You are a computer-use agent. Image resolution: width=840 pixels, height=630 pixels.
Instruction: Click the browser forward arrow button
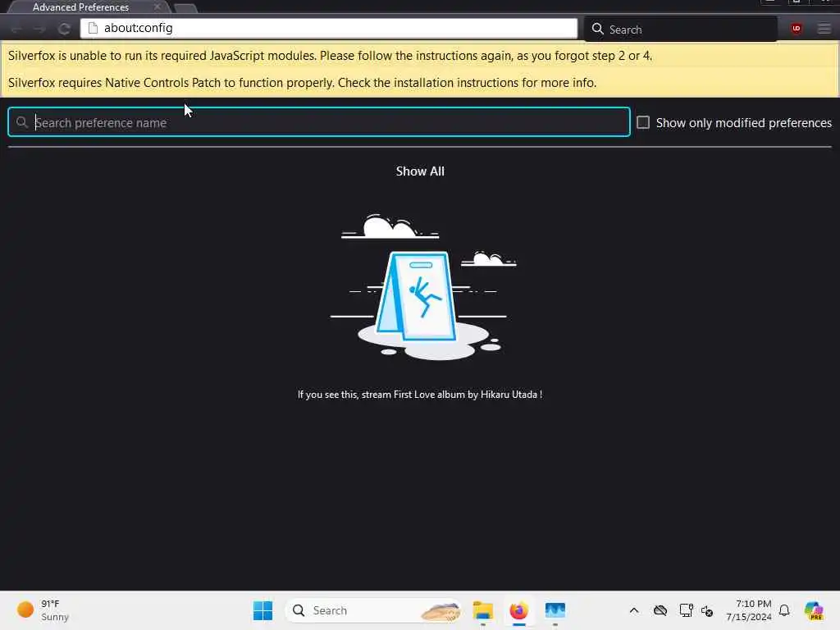(x=39, y=29)
